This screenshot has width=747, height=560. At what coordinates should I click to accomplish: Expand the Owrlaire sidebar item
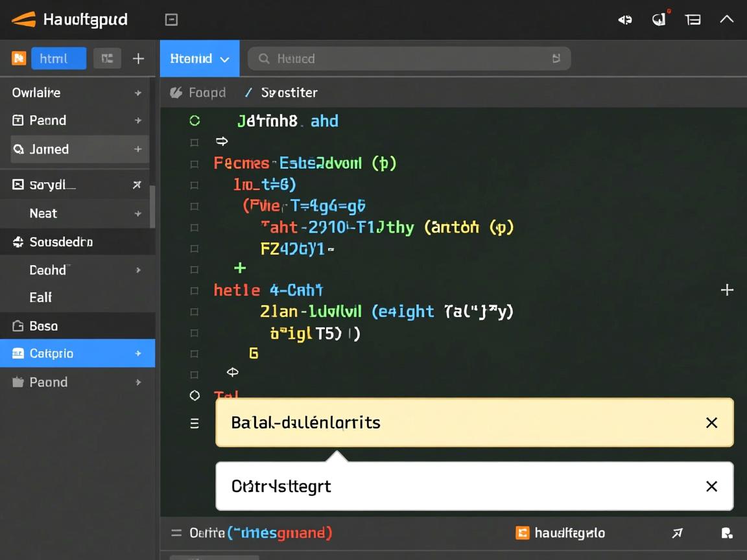coord(137,93)
